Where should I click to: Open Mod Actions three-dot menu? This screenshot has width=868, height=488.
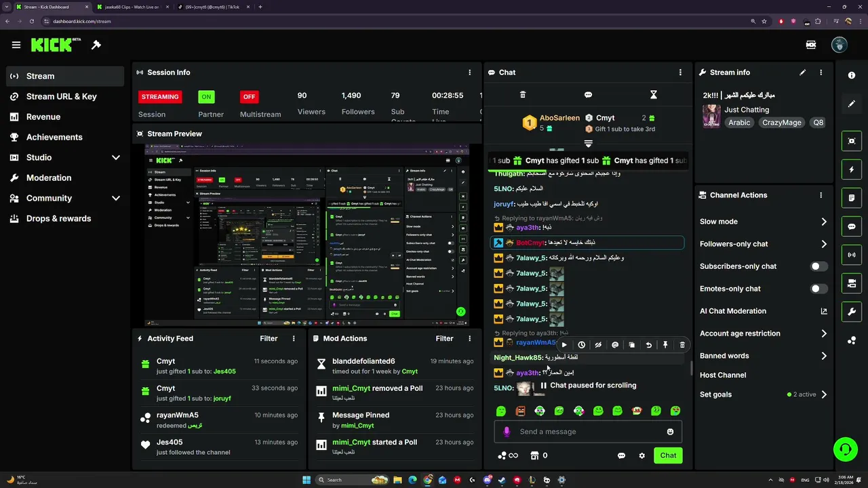469,338
